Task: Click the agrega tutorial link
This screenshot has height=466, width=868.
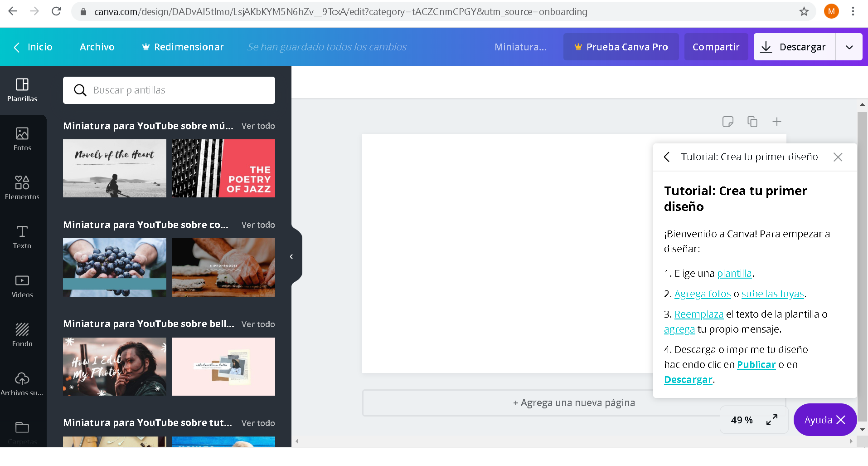Action: 679,329
